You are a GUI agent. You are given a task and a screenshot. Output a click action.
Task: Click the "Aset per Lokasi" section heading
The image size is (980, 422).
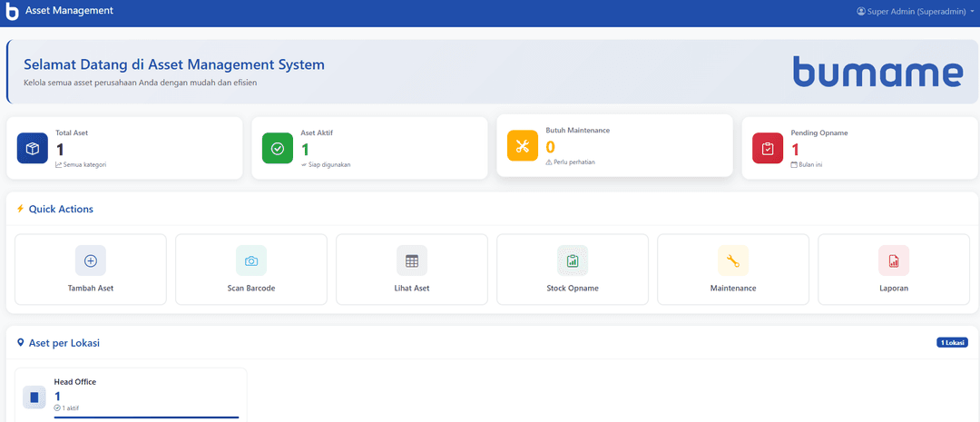(x=64, y=343)
